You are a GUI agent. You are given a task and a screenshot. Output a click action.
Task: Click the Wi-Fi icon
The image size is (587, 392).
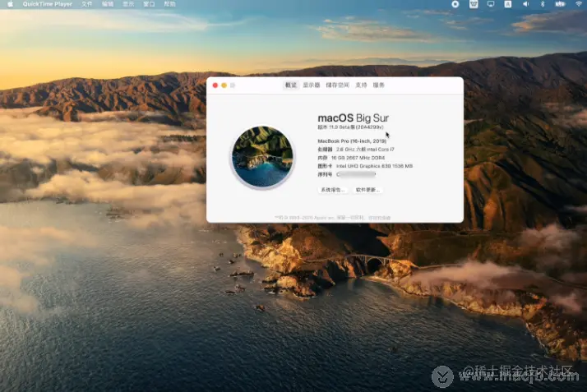(x=579, y=4)
